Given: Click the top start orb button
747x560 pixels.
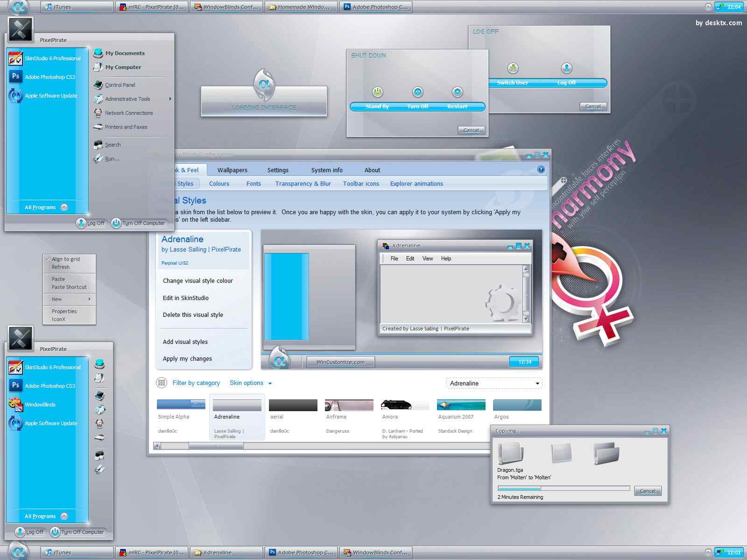Looking at the screenshot, I should pos(19,7).
